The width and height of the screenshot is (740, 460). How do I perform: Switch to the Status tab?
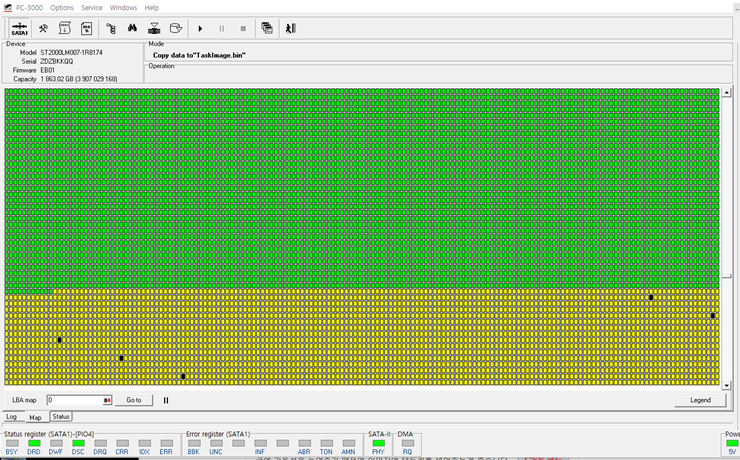click(x=61, y=417)
